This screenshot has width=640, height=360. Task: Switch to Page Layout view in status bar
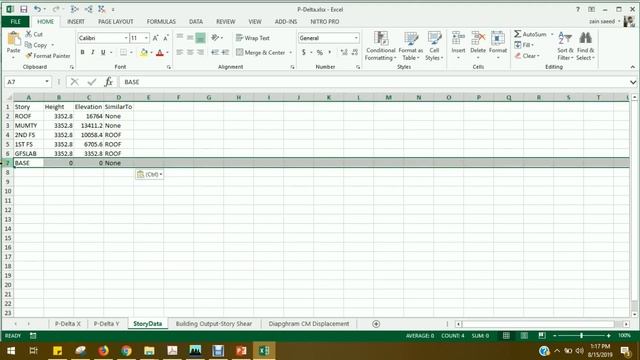pos(524,336)
